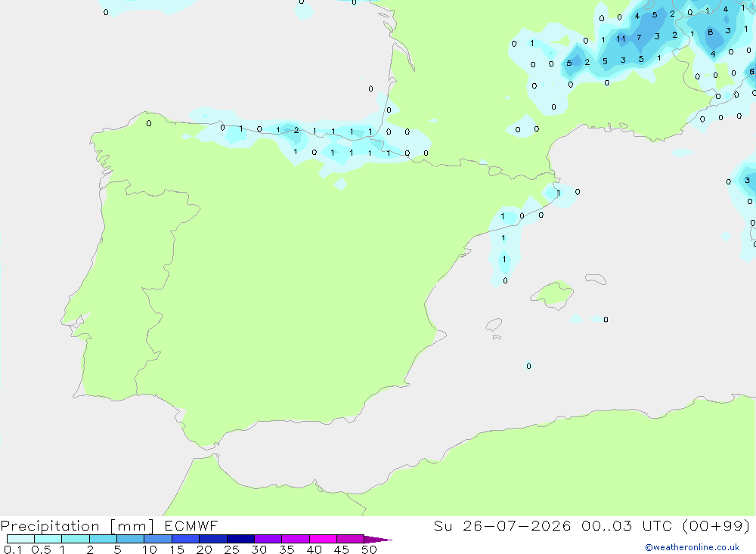This screenshot has height=554, width=756.
Task: Click the 30–35 mm purple legend swatch
Action: pyautogui.click(x=268, y=539)
